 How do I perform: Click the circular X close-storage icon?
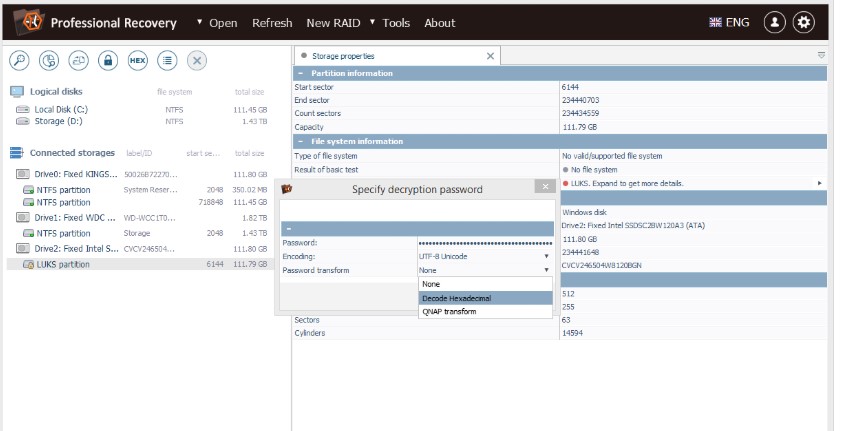tap(197, 61)
